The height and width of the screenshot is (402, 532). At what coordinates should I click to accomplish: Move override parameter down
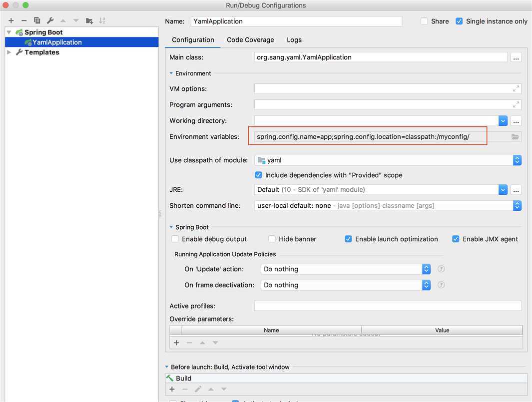click(x=215, y=343)
